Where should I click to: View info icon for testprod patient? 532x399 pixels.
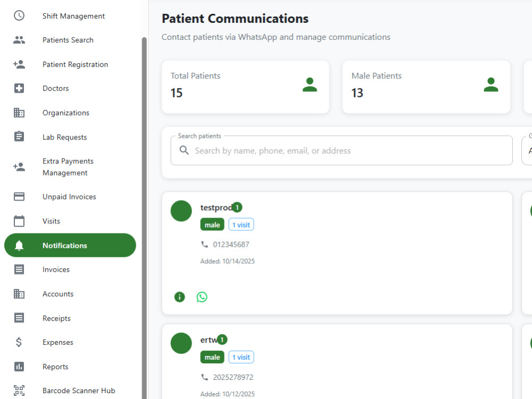(x=179, y=297)
